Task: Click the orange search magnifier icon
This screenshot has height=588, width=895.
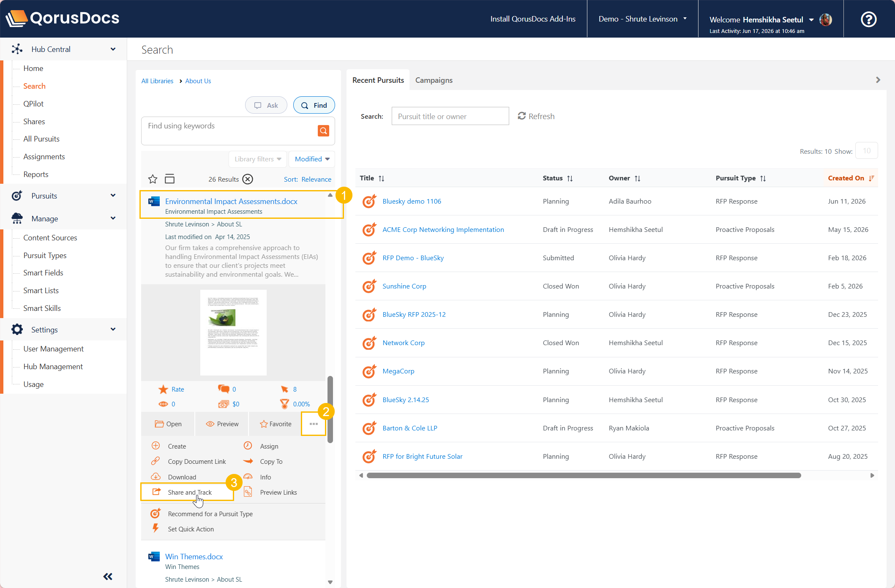Action: pos(323,131)
